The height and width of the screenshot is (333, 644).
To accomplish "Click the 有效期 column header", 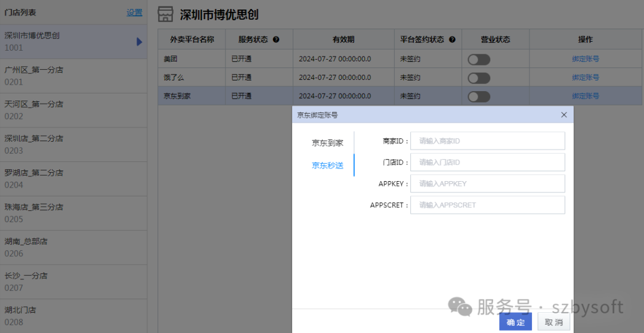I will pyautogui.click(x=343, y=40).
